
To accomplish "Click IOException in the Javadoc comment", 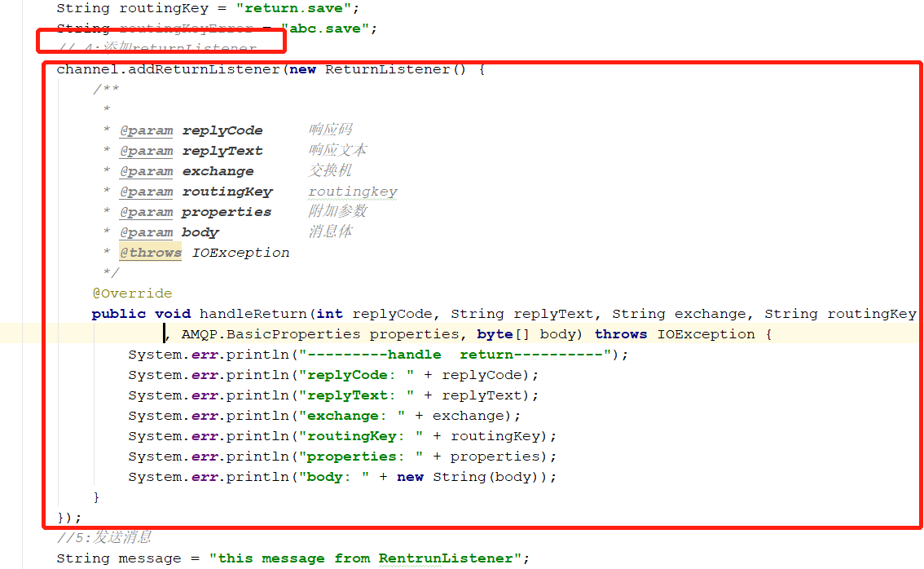I will (240, 253).
